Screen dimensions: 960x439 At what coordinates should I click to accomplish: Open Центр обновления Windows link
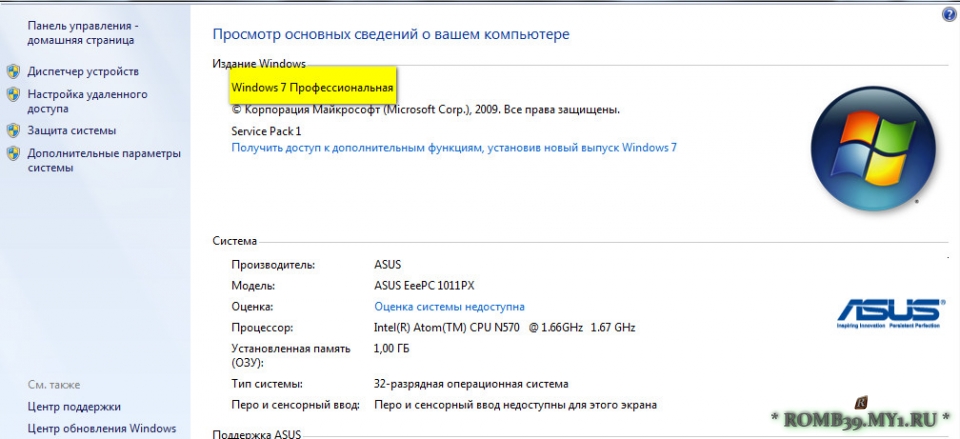[x=101, y=429]
